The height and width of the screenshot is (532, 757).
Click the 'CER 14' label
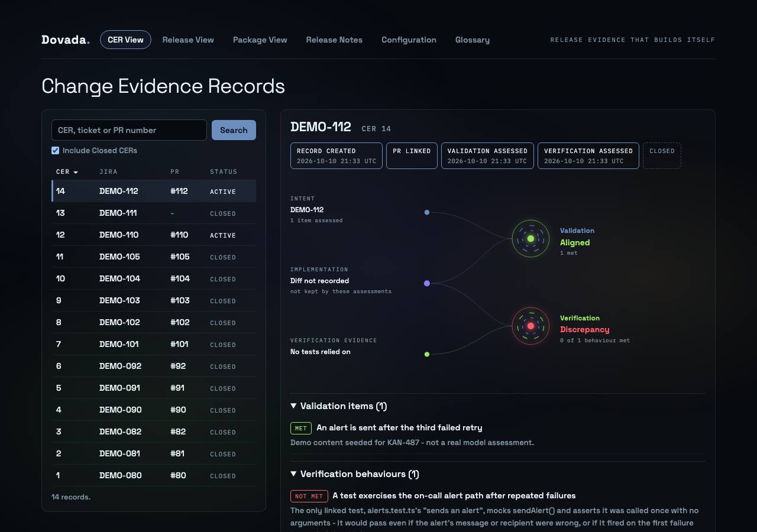(376, 128)
